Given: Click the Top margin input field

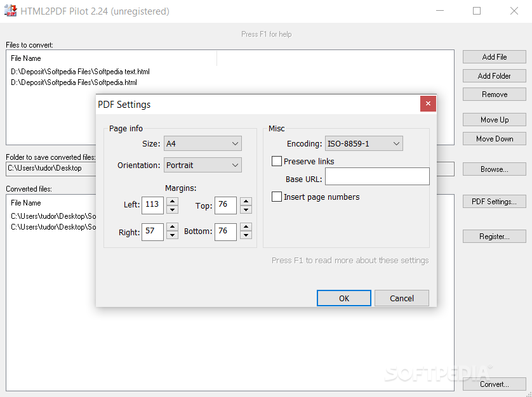Looking at the screenshot, I should tap(225, 205).
